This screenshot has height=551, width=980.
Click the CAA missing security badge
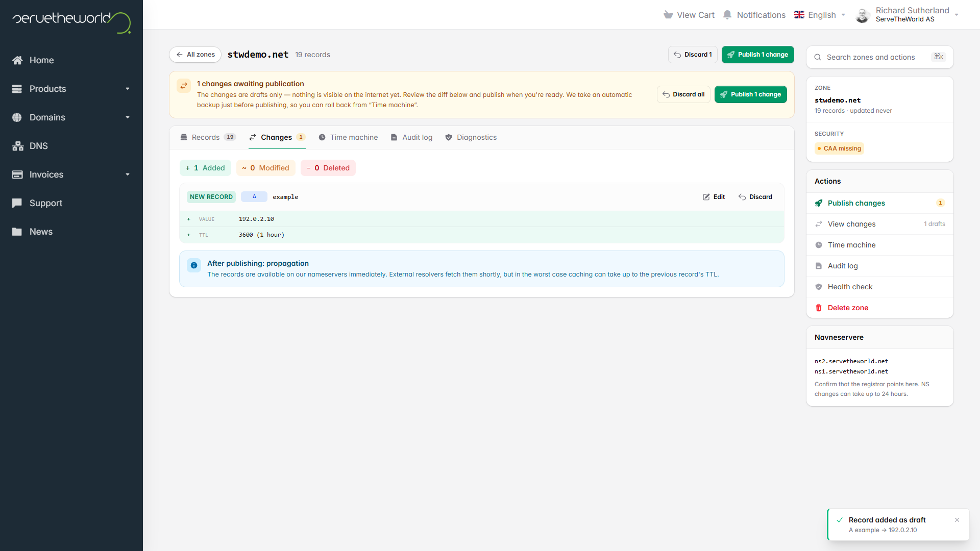point(839,148)
